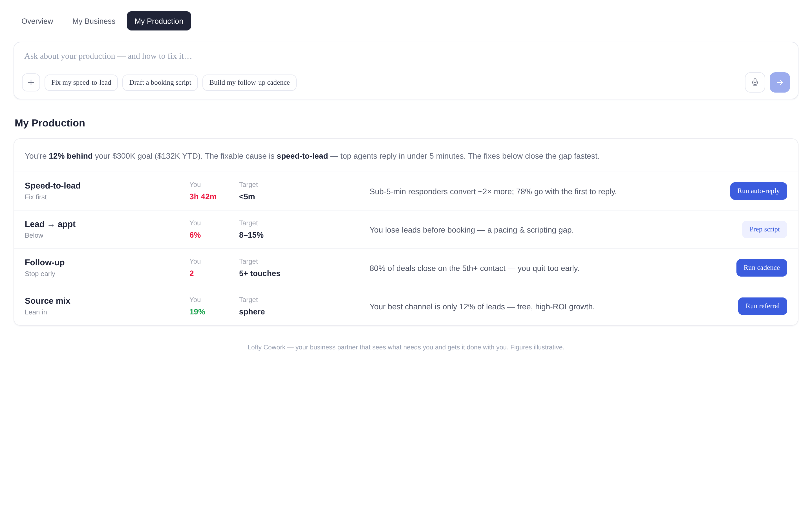
Task: Click the Fix first subtitle
Action: (x=36, y=197)
